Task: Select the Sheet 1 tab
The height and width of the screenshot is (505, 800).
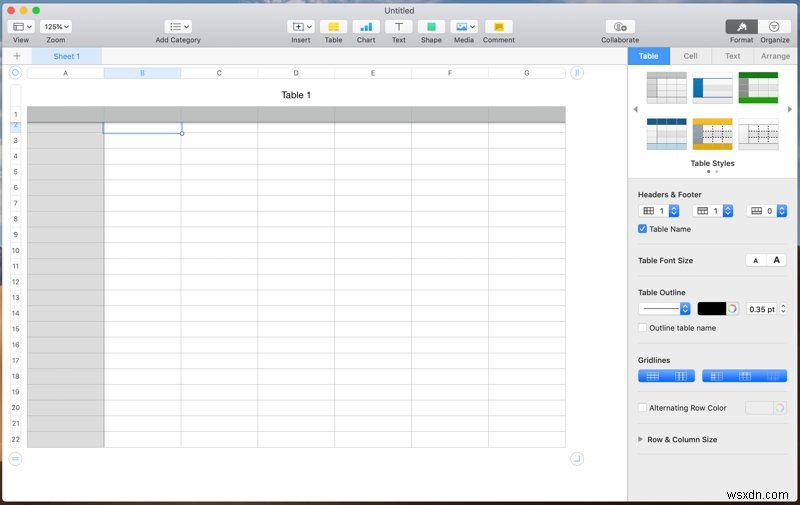Action: pos(67,56)
